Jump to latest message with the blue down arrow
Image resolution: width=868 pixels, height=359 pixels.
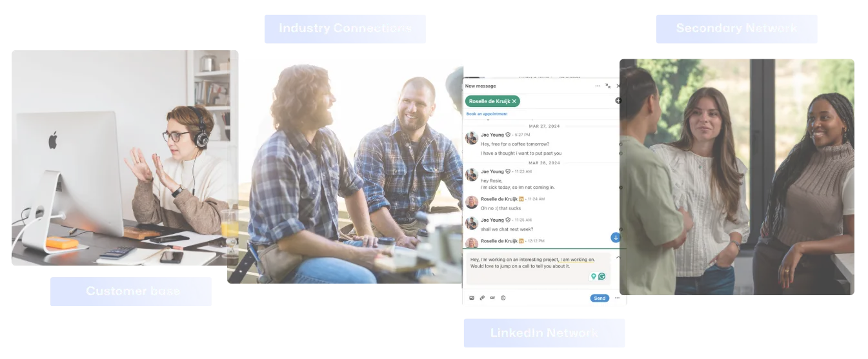(616, 237)
